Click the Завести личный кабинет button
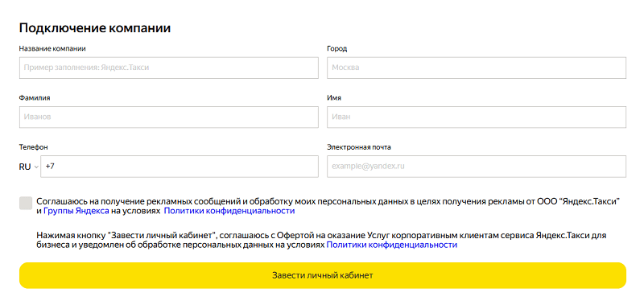Screen dimensions: 644x305 (323, 275)
